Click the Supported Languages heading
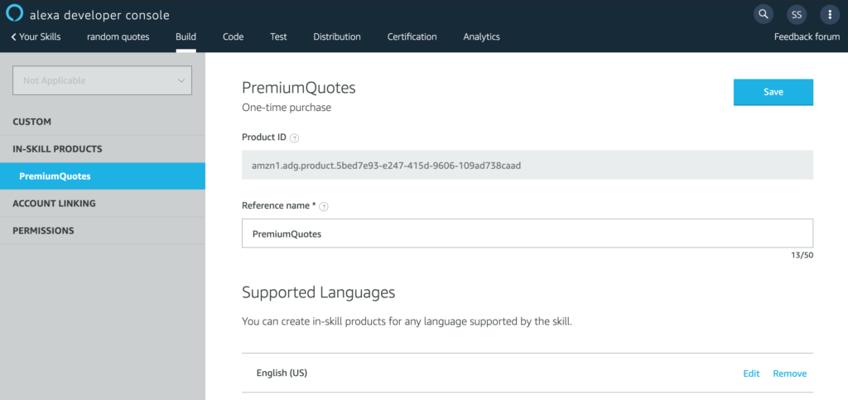 [319, 292]
